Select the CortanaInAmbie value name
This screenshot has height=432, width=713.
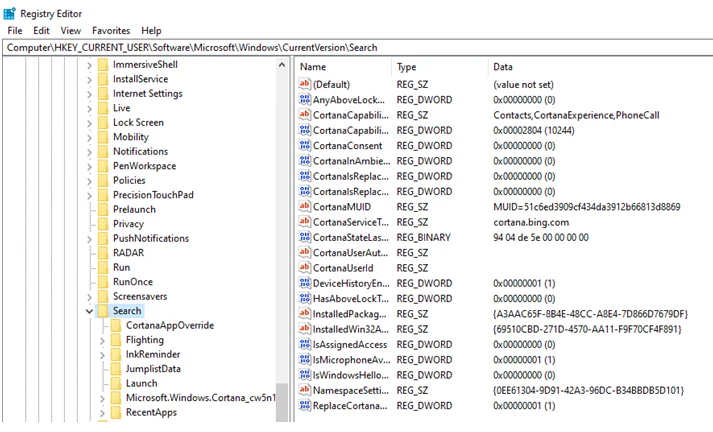(x=351, y=161)
